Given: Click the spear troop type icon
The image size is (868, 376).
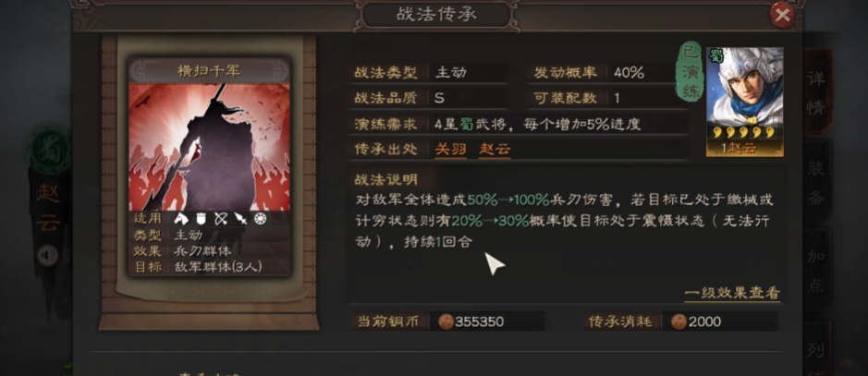Looking at the screenshot, I should point(240,219).
